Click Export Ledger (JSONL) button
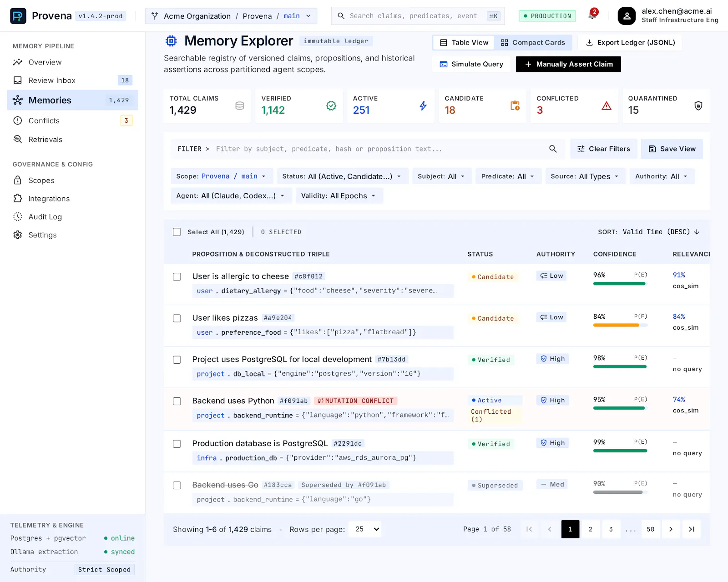The image size is (728, 582). (630, 42)
